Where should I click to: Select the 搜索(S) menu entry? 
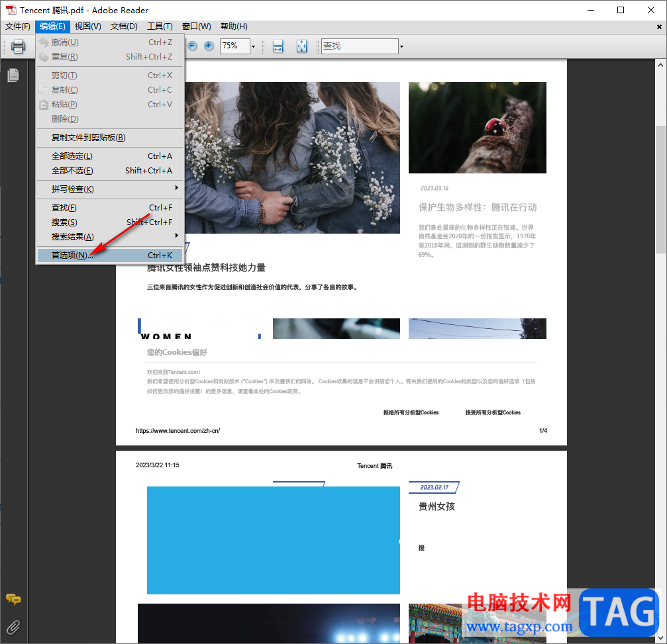(110, 222)
